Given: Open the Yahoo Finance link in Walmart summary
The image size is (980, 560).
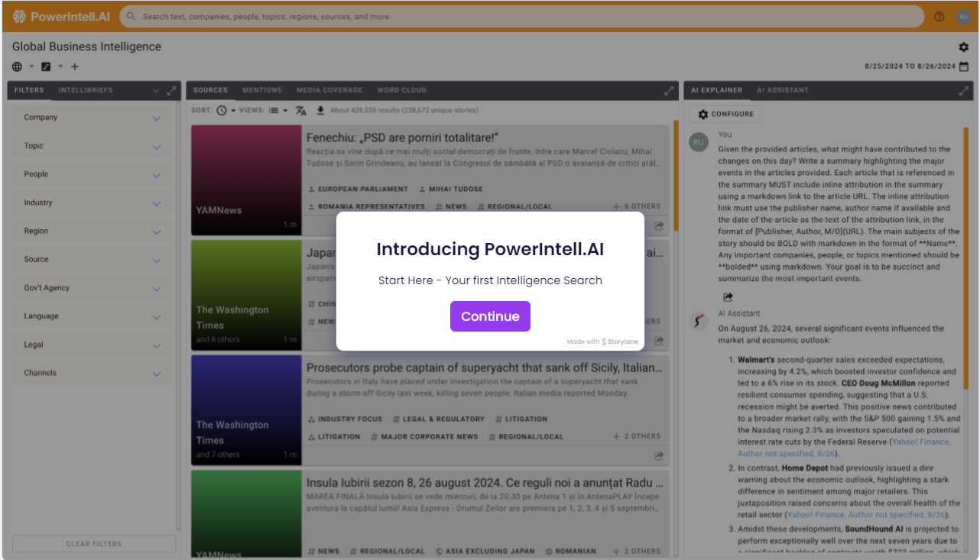Looking at the screenshot, I should coord(845,448).
